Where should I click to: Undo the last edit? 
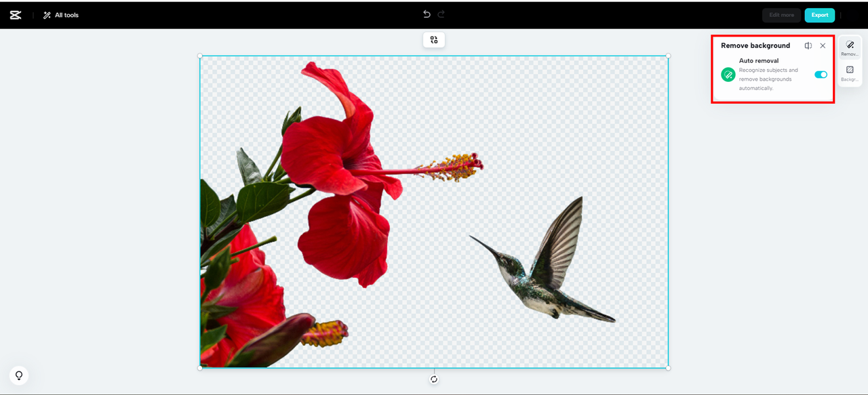tap(427, 14)
